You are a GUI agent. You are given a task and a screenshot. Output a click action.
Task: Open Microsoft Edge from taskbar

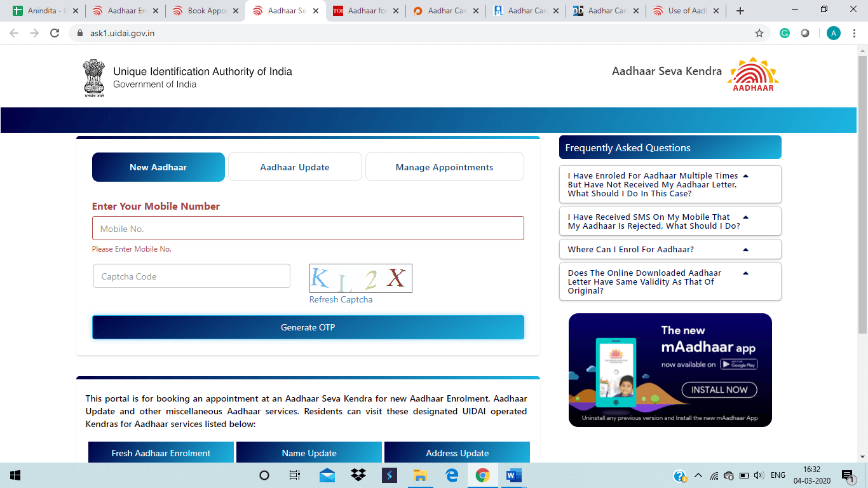tap(452, 475)
